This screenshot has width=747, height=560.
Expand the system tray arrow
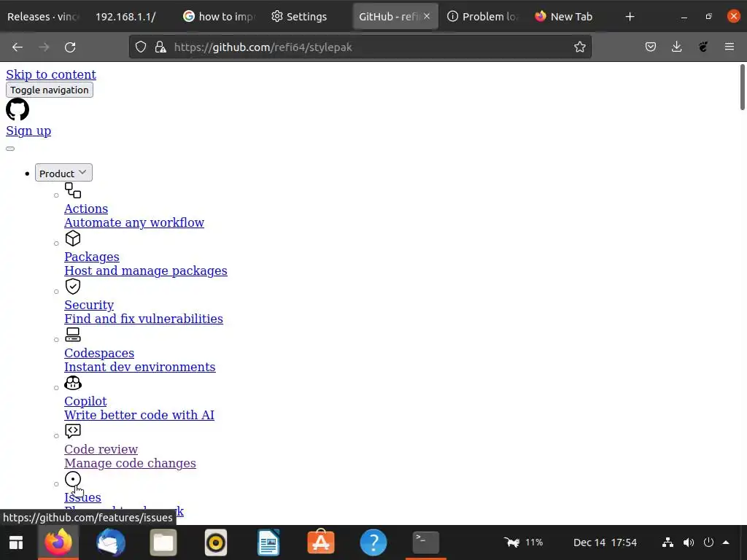point(726,542)
